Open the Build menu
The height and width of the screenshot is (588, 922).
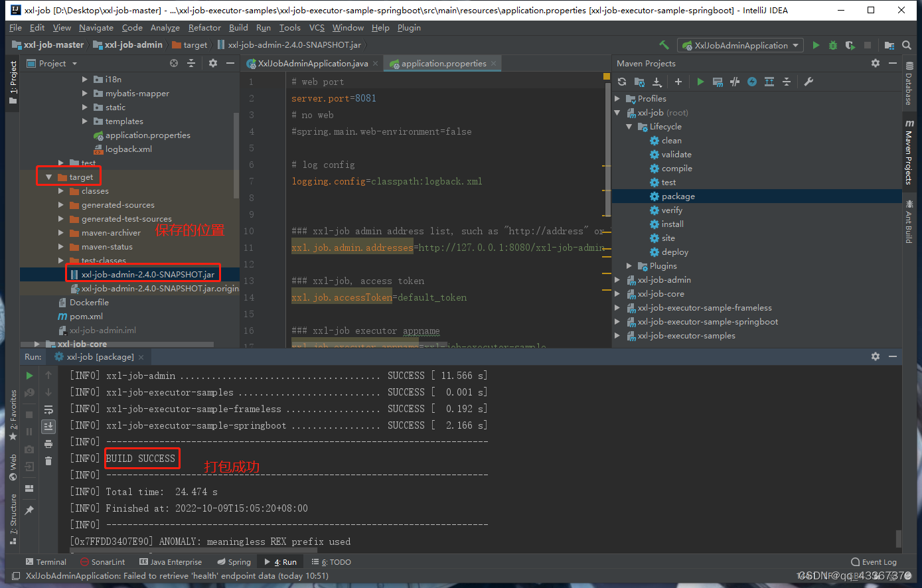coord(238,28)
